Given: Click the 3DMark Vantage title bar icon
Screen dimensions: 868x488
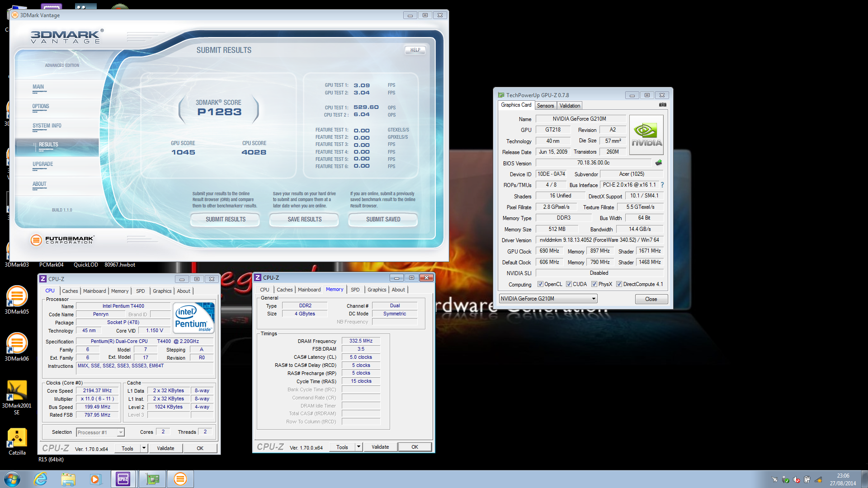Looking at the screenshot, I should tap(15, 15).
